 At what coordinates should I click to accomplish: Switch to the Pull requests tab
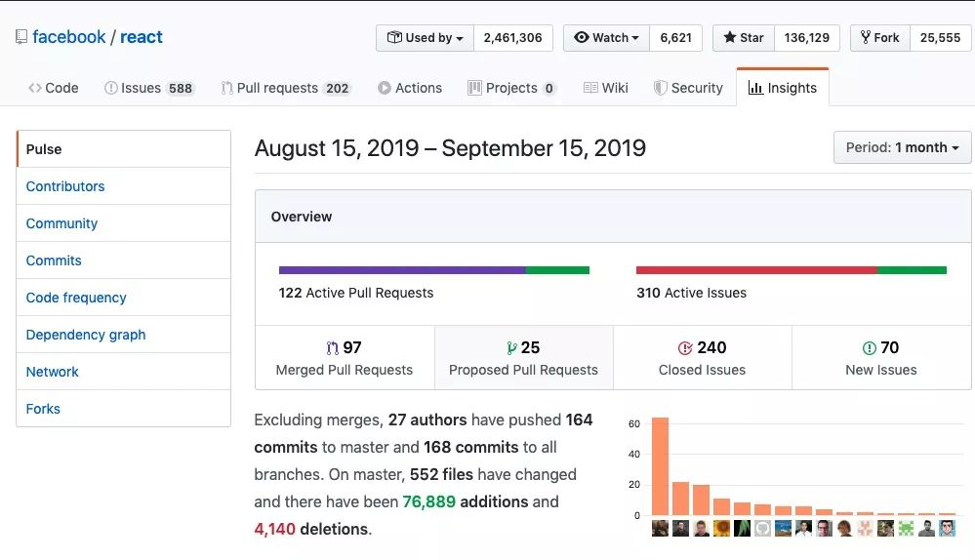(285, 88)
